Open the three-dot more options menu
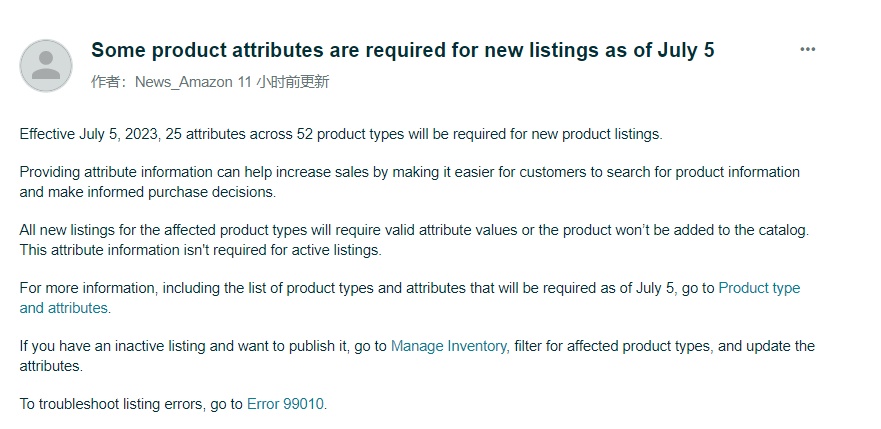Image resolution: width=881 pixels, height=429 pixels. tap(807, 49)
